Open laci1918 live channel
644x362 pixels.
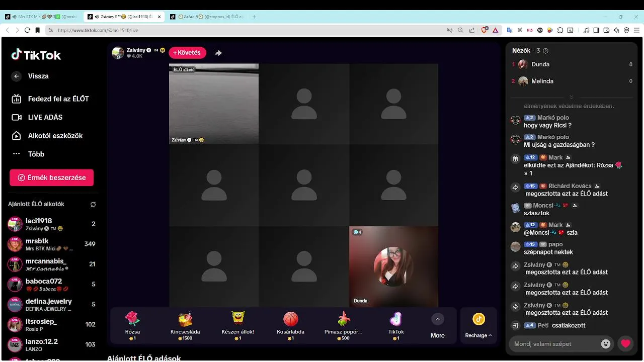coord(51,224)
